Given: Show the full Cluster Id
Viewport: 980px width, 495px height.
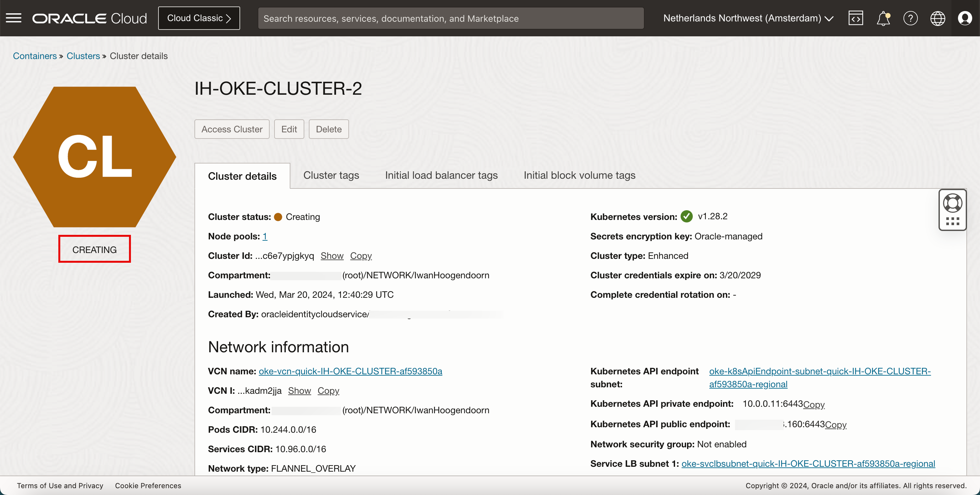Looking at the screenshot, I should click(332, 256).
